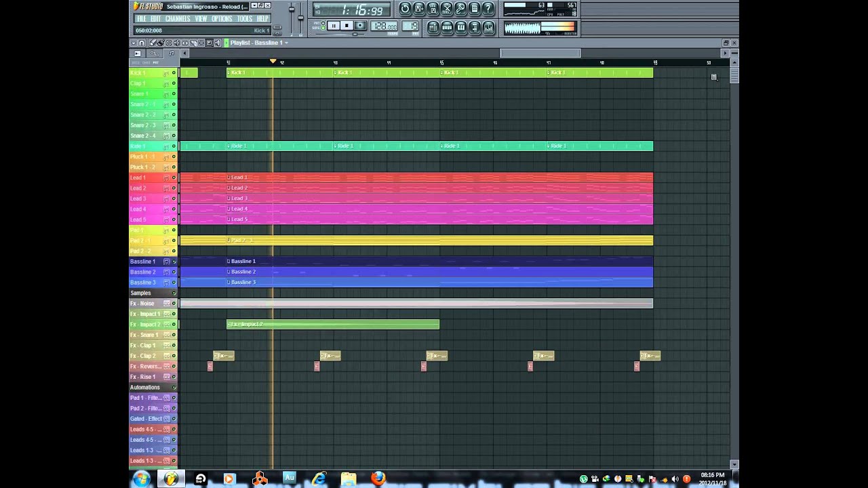The image size is (868, 488).
Task: Click the orange playhead marker on timeline
Action: pyautogui.click(x=273, y=62)
